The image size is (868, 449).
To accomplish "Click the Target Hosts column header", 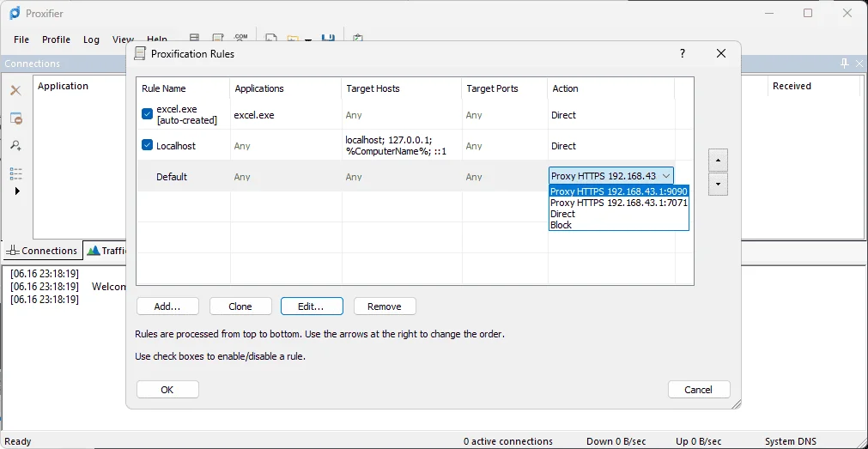I will click(401, 88).
